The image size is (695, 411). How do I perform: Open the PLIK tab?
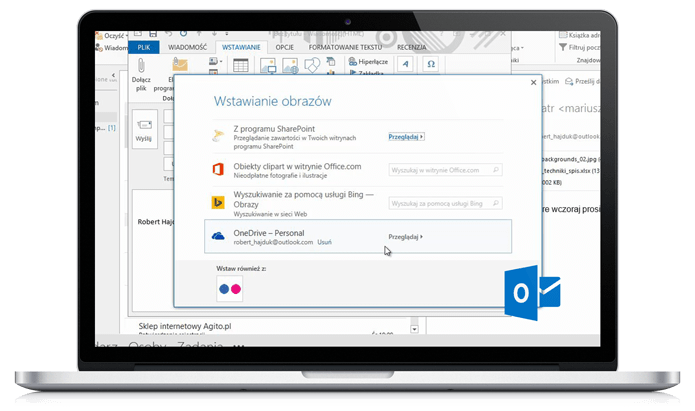145,46
